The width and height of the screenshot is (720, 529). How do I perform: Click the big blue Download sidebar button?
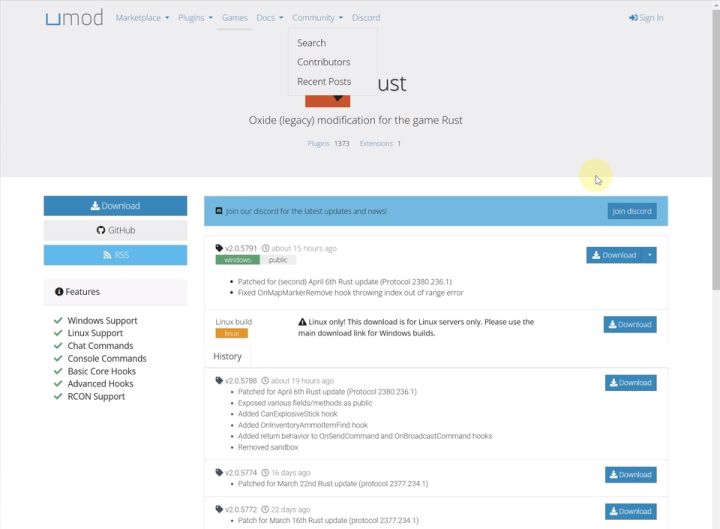[115, 206]
